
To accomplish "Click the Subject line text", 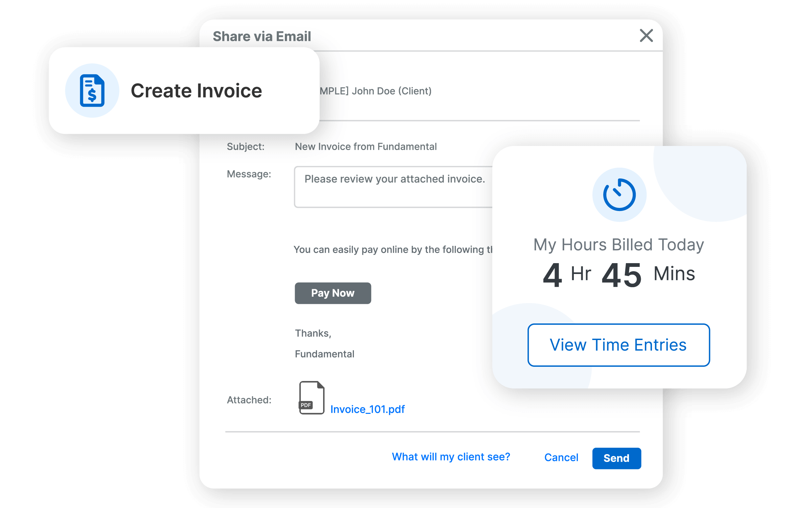I will (x=365, y=147).
